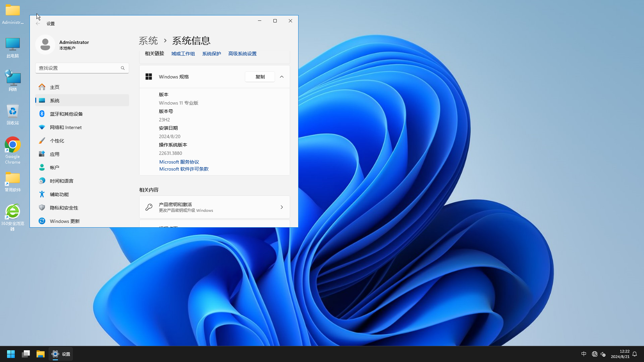644x362 pixels.
Task: Open the shield icon for 隐私和安全性
Action: [x=42, y=208]
